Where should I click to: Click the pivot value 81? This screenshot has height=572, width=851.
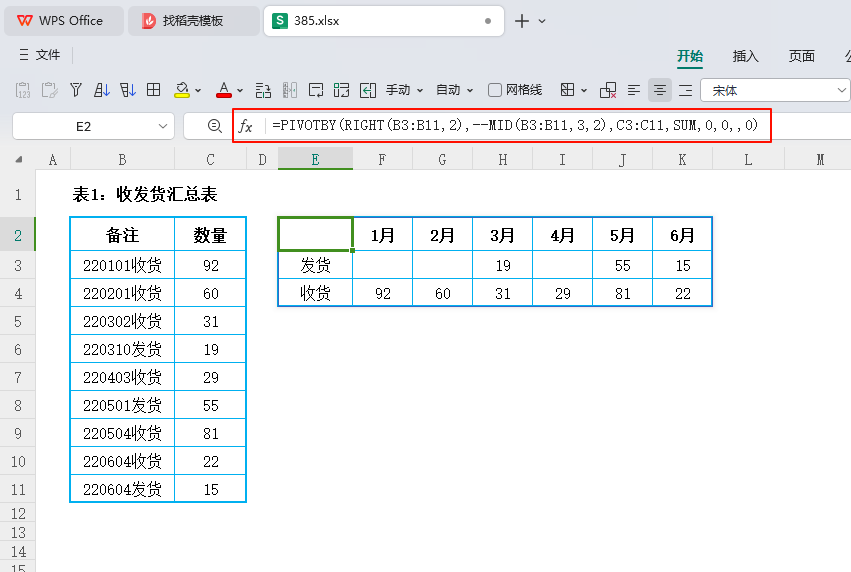coord(623,294)
